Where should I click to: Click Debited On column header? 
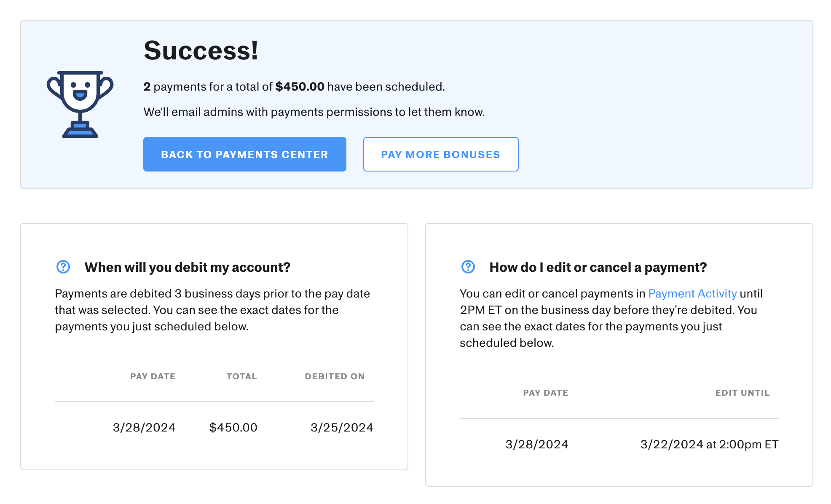pos(335,376)
